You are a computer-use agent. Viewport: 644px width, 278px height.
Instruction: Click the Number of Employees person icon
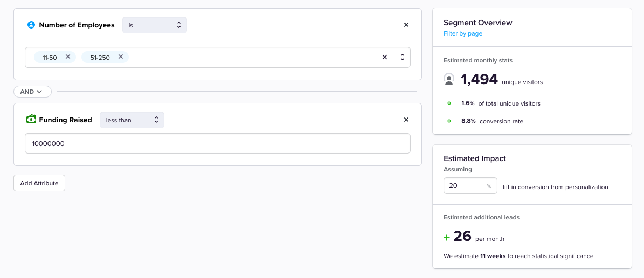pos(31,25)
